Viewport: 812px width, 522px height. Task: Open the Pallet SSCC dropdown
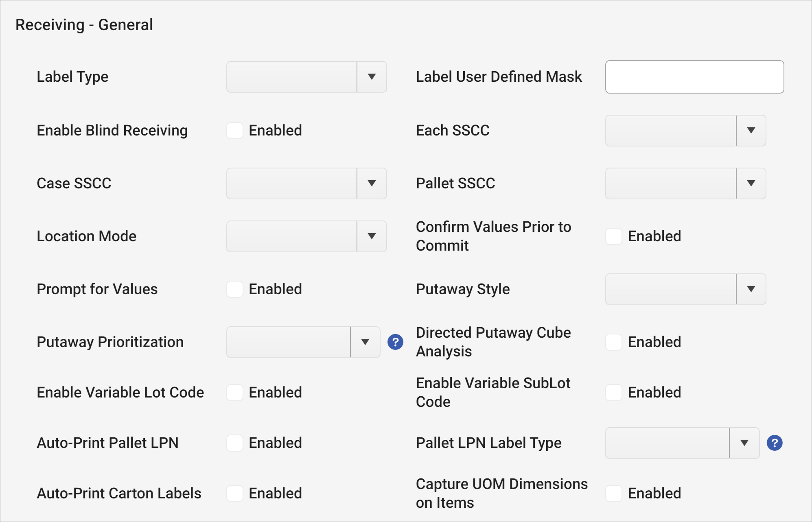coord(750,183)
